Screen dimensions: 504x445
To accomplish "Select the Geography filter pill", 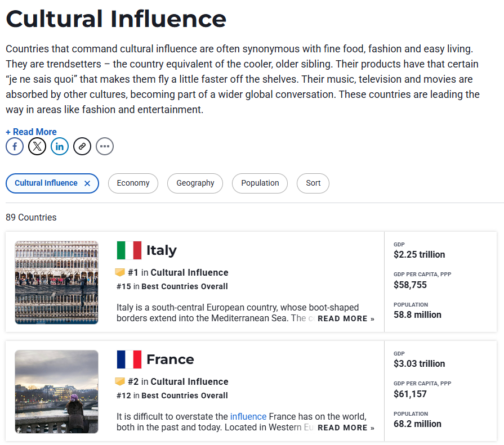I will 195,183.
